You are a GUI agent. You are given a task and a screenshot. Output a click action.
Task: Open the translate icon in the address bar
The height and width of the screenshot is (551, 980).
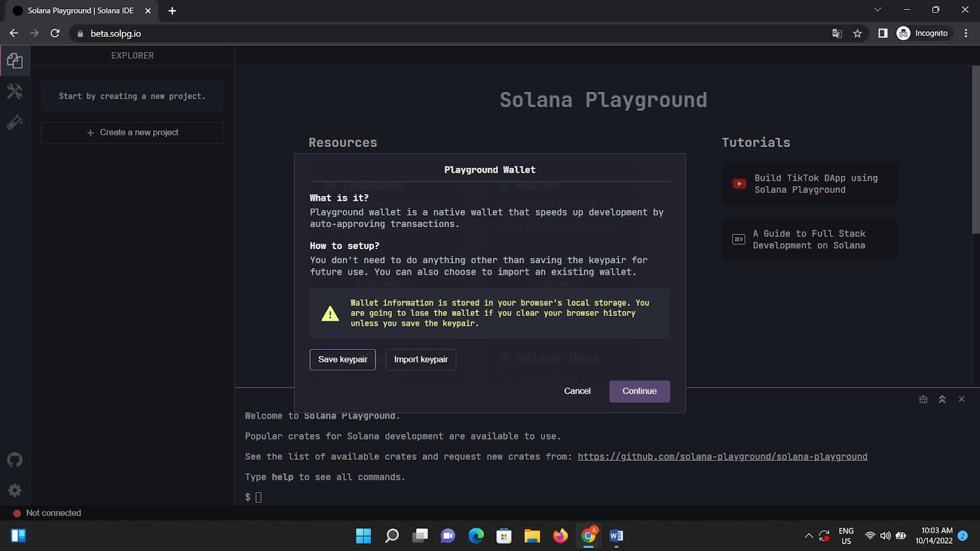(837, 34)
